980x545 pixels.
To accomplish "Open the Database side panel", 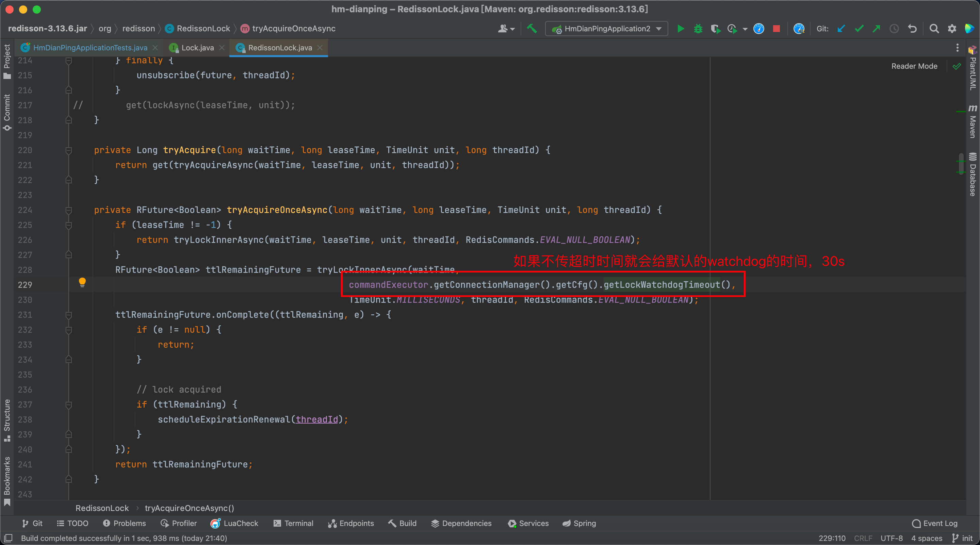I will click(x=973, y=174).
